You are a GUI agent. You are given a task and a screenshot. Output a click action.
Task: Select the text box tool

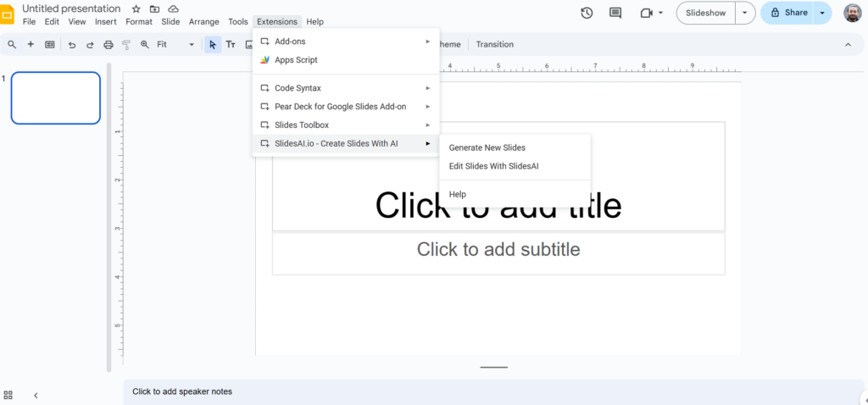point(231,44)
